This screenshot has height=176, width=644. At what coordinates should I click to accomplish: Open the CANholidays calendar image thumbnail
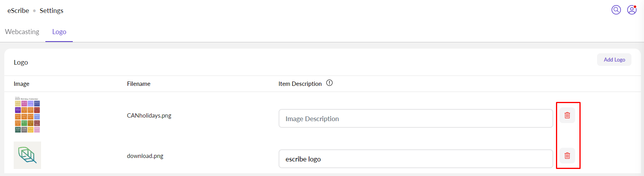(27, 115)
